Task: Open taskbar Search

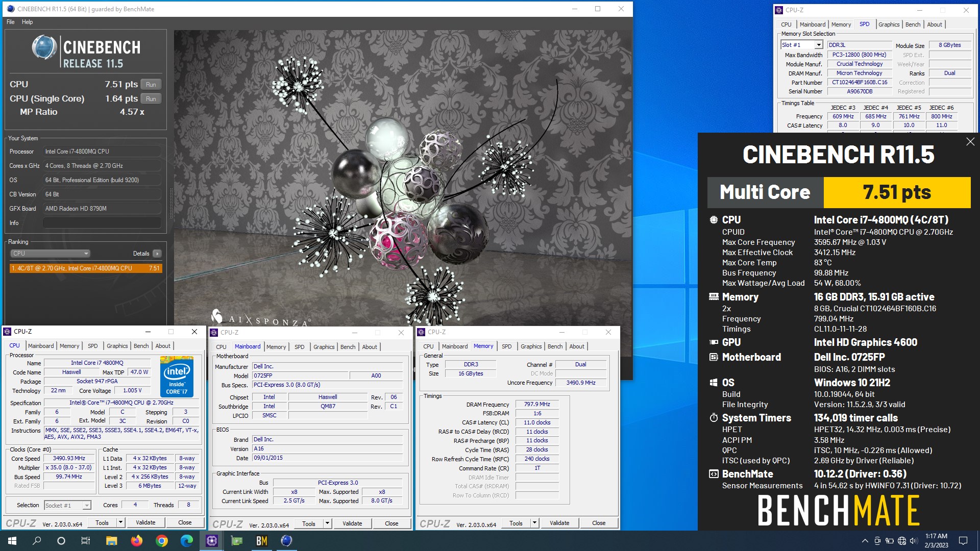Action: (37, 541)
